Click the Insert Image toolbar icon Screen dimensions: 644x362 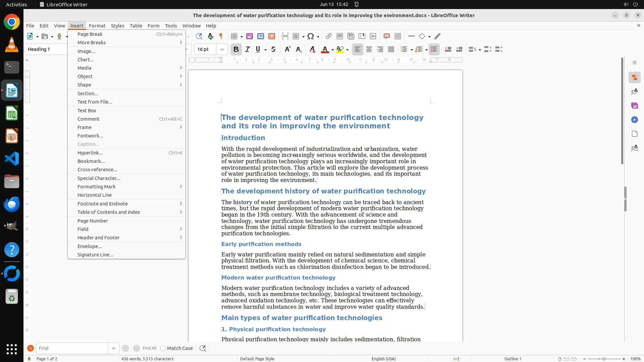(249, 36)
